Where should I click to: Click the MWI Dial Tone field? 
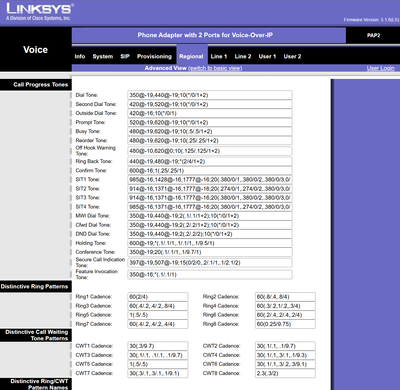point(210,216)
